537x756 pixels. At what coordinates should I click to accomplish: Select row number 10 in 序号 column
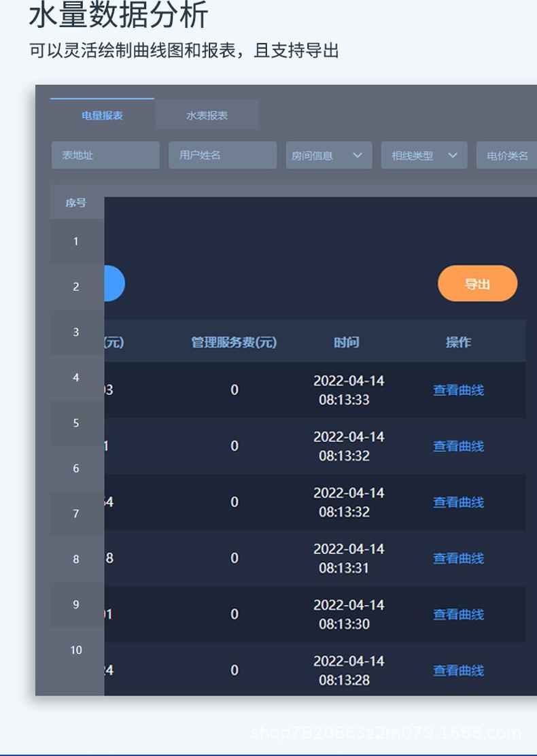pos(76,650)
